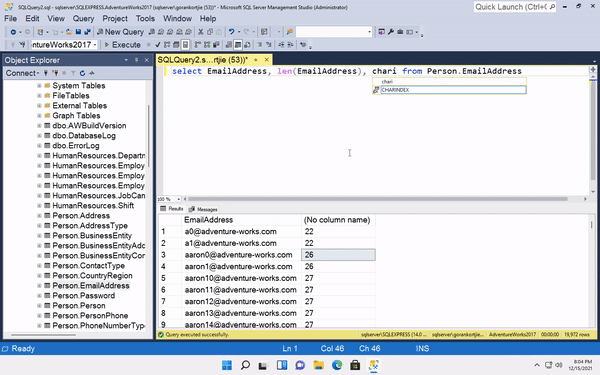The height and width of the screenshot is (375, 600).
Task: Toggle Include Live Query Statistics
Action: [207, 45]
